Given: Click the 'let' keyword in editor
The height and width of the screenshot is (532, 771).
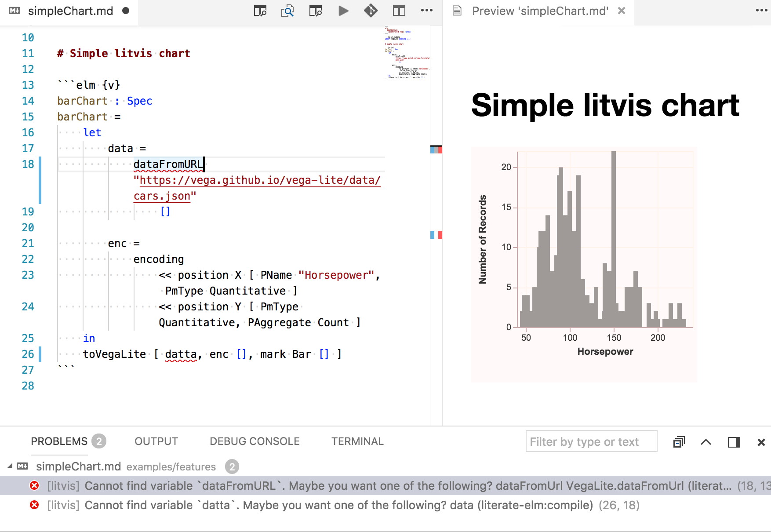Looking at the screenshot, I should point(92,132).
